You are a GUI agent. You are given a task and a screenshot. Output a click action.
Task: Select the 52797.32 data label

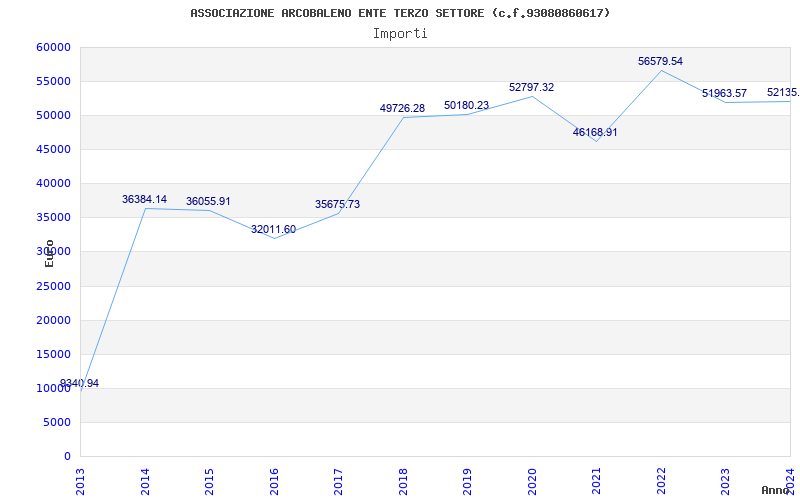pyautogui.click(x=531, y=88)
